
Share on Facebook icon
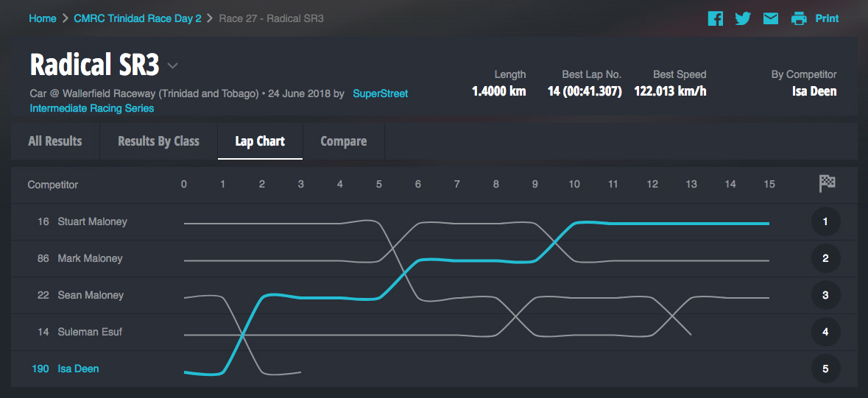(715, 18)
